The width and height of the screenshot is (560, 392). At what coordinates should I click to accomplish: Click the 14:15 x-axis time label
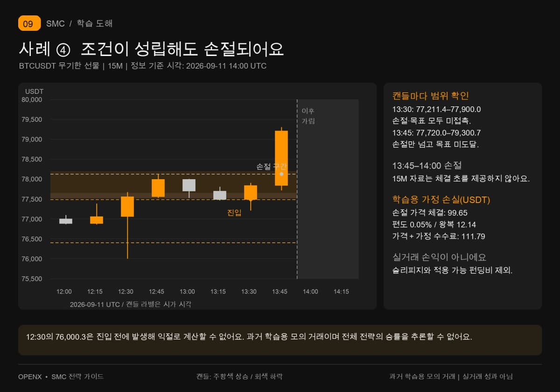341,292
